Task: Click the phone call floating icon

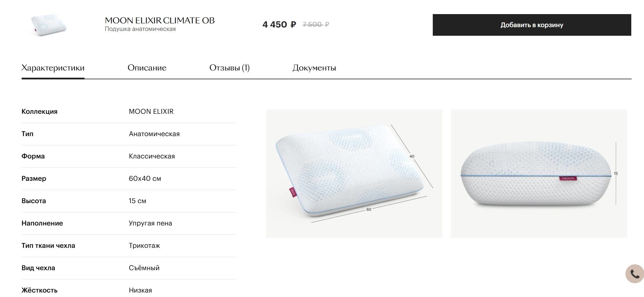Action: pyautogui.click(x=634, y=274)
